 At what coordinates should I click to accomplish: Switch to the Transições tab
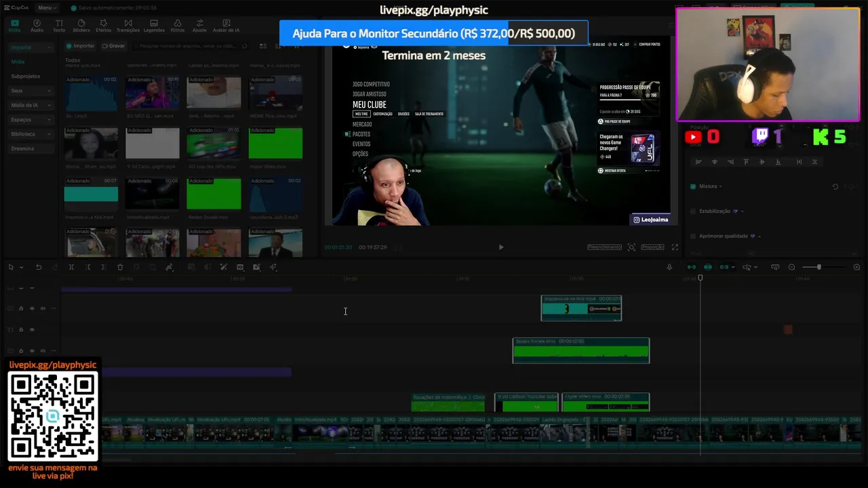[128, 26]
